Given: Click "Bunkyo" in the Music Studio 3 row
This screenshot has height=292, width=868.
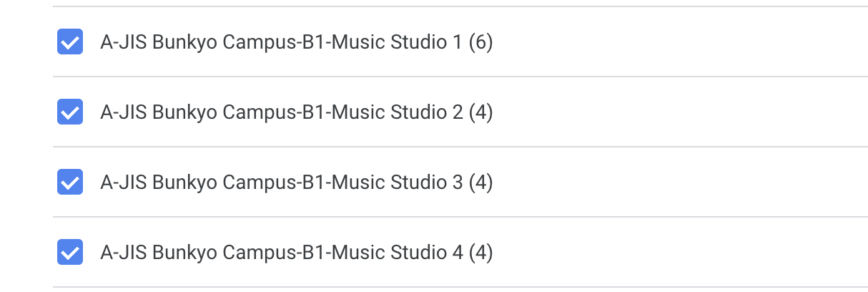Looking at the screenshot, I should (x=184, y=183).
